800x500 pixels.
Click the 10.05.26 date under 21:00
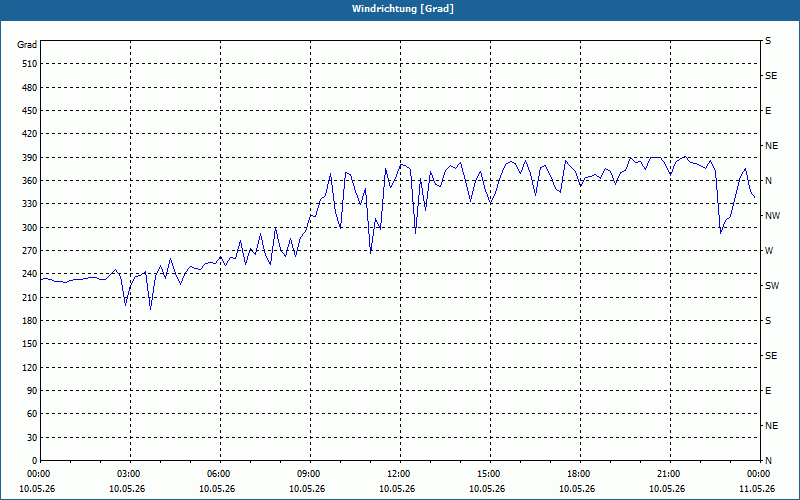[x=667, y=489]
